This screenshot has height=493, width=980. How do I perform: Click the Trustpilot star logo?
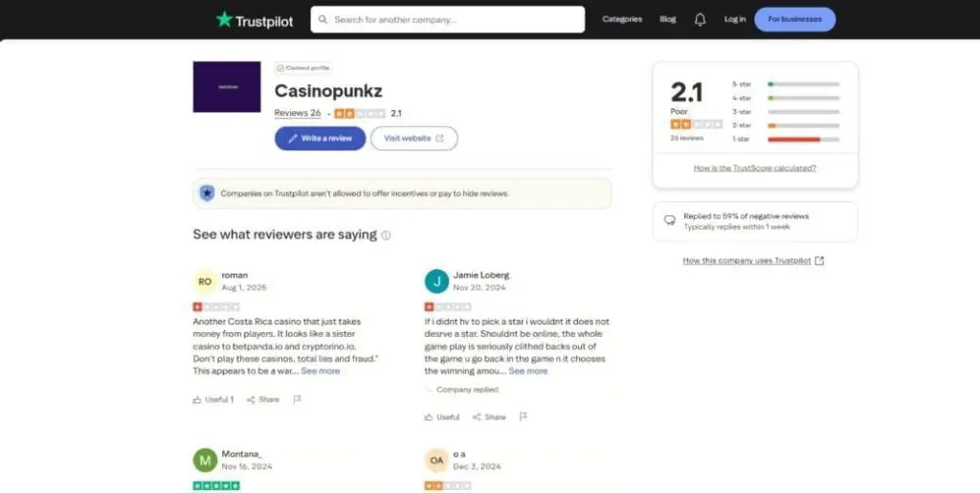225,19
